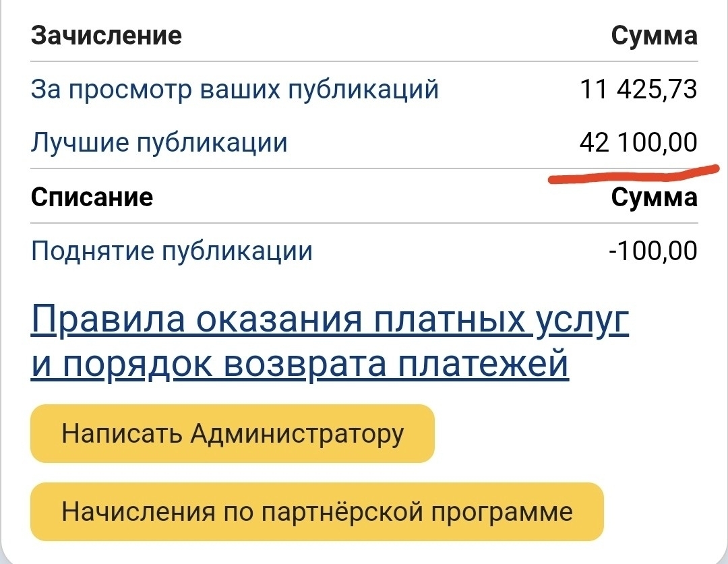Select the -100,00 debit amount
Viewport: 728px width, 564px height.
coord(652,251)
